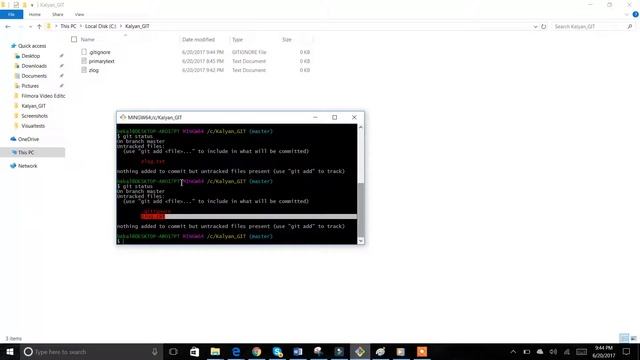This screenshot has height=360, width=640.
Task: Open Explorer help question mark icon
Action: [635, 14]
